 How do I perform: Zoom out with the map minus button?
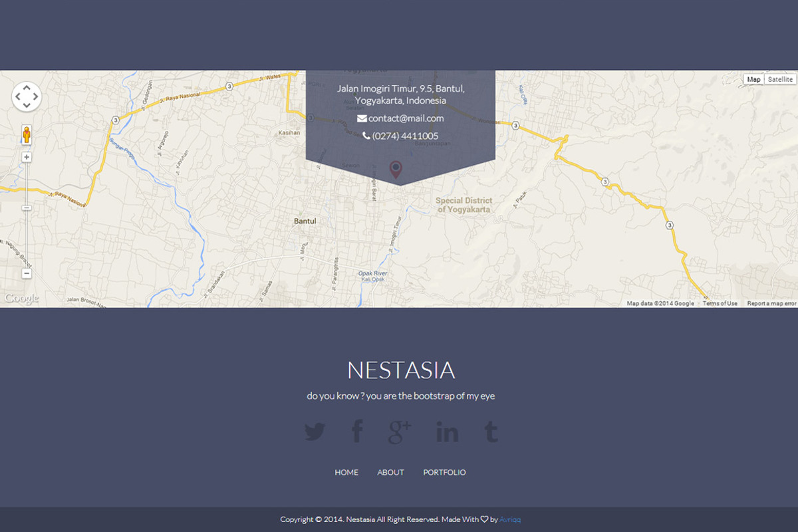click(x=27, y=273)
